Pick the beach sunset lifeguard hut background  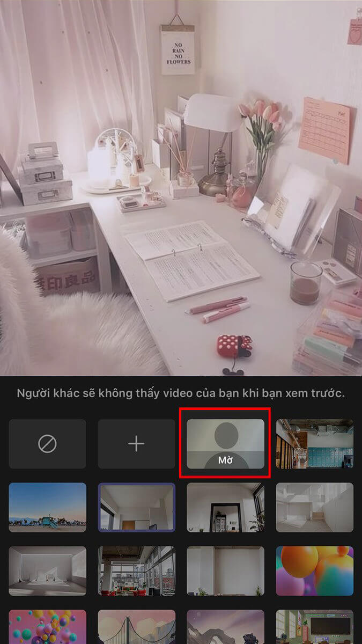pyautogui.click(x=47, y=507)
